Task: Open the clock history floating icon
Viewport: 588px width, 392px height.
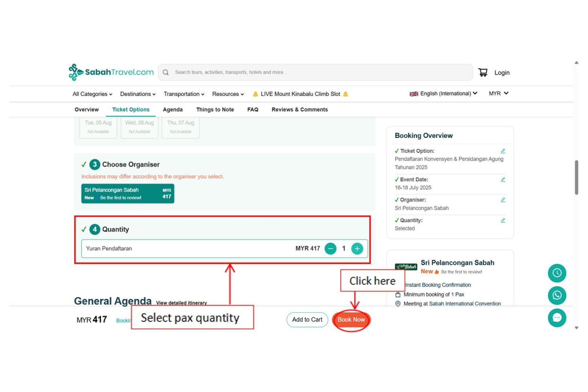Action: 557,273
